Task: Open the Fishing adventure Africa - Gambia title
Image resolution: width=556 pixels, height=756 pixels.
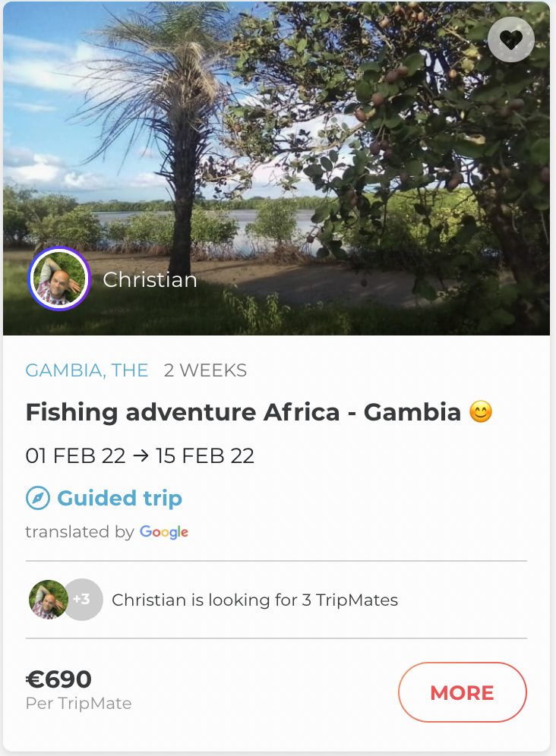Action: click(x=243, y=412)
